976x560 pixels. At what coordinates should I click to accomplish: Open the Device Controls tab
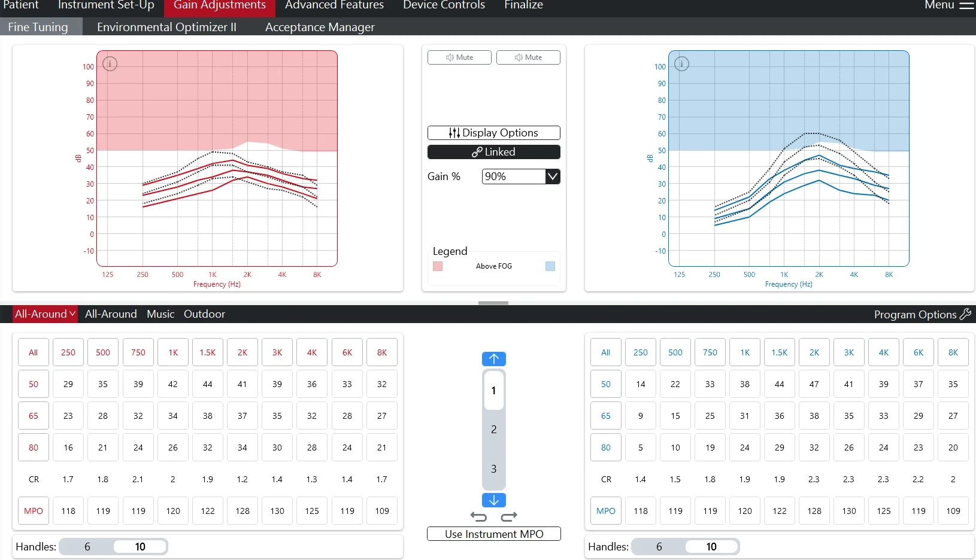tap(444, 5)
